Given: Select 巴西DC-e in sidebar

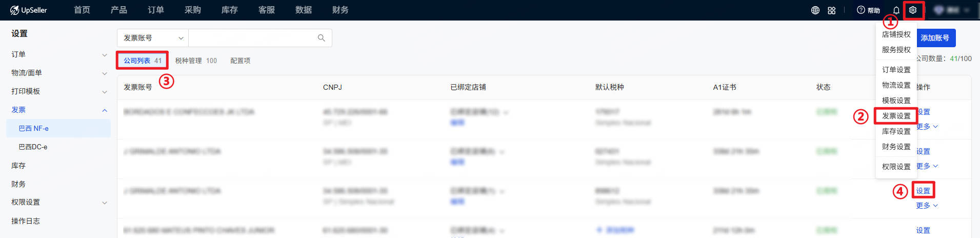Looking at the screenshot, I should [x=59, y=147].
